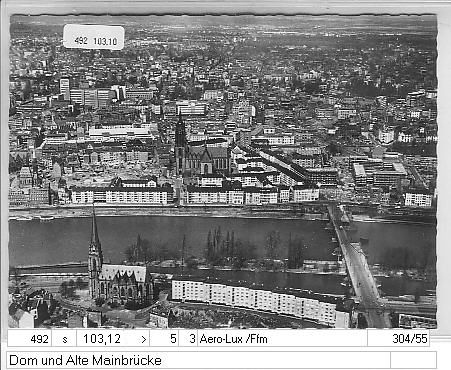Select the field showing number 5
451x370 pixels.
[x=164, y=339]
